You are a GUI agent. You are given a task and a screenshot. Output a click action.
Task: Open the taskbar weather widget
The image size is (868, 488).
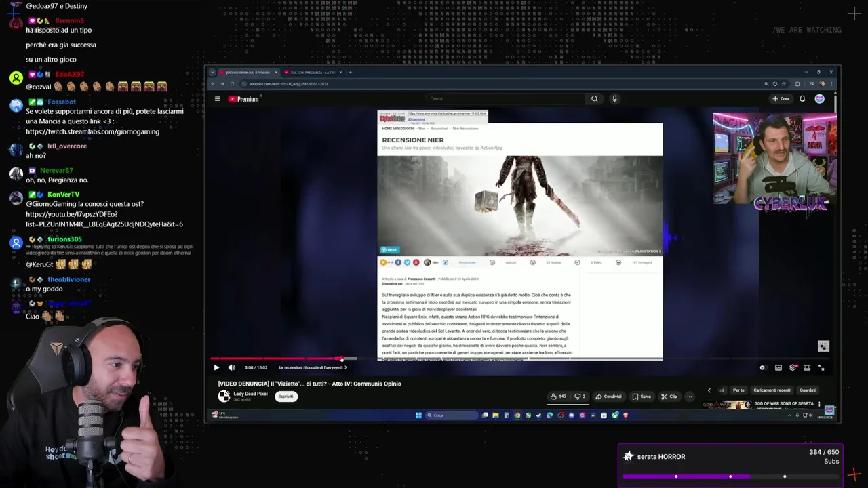(x=225, y=415)
